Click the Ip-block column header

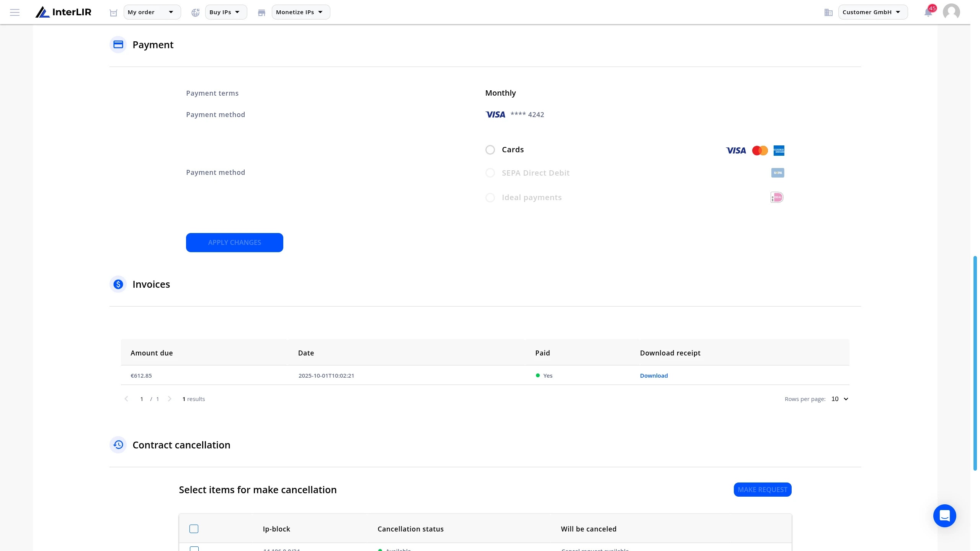tap(276, 529)
